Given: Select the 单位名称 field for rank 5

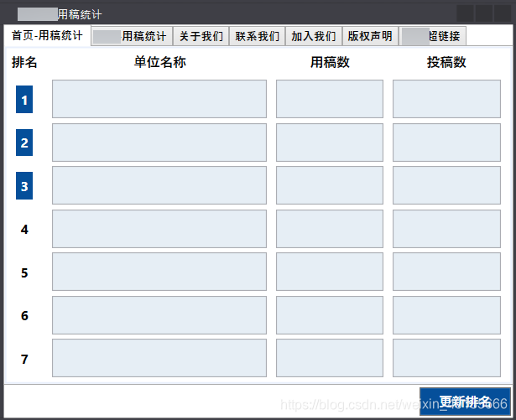Looking at the screenshot, I should [159, 272].
